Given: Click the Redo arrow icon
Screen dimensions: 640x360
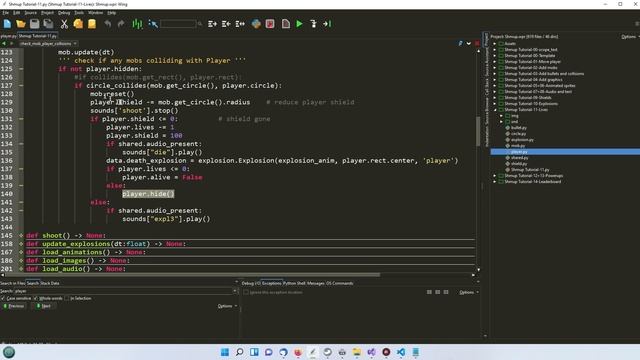Looking at the screenshot, I should coord(121,24).
